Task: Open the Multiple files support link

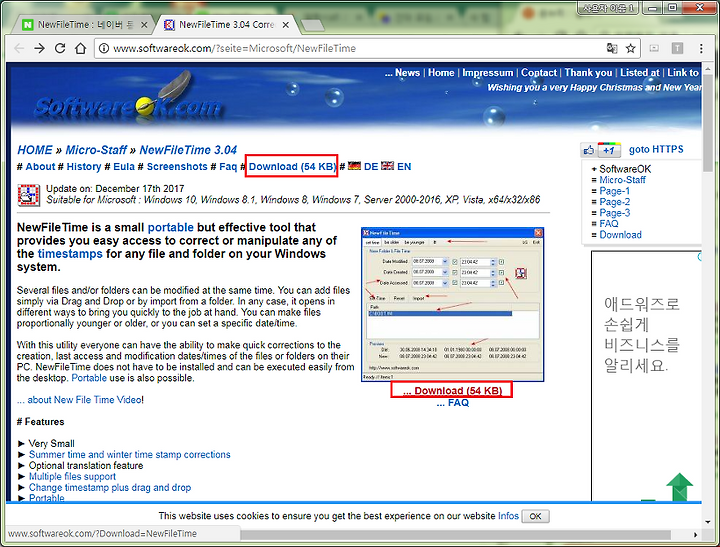Action: tap(72, 477)
